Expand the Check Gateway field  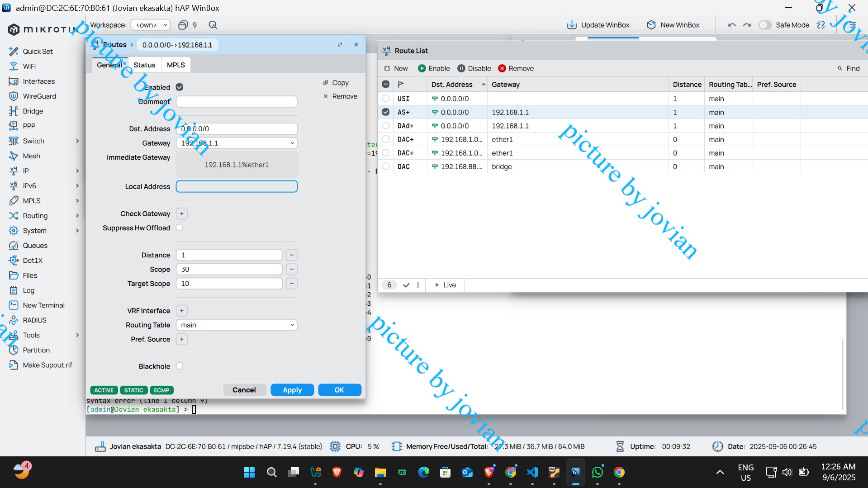click(x=182, y=214)
